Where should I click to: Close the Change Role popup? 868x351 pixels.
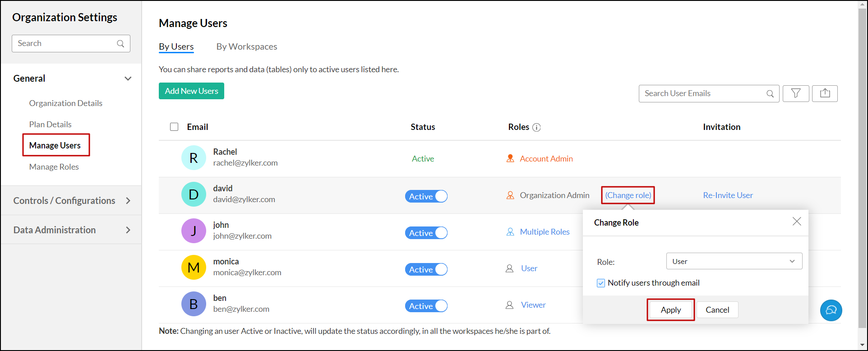pos(797,222)
